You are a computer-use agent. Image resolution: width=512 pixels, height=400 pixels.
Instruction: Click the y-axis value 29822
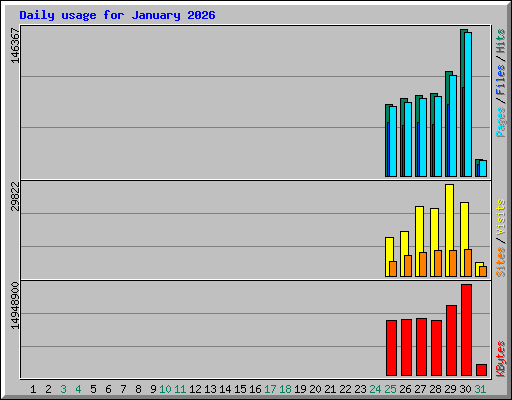point(15,197)
